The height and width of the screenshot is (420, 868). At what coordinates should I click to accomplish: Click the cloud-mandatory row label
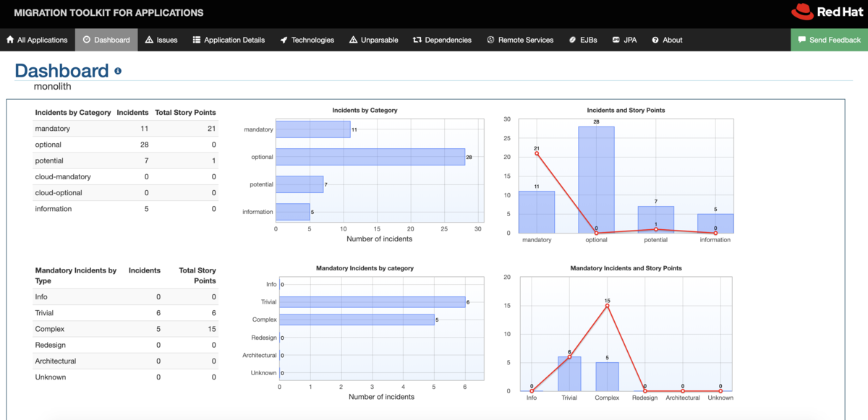tap(63, 176)
